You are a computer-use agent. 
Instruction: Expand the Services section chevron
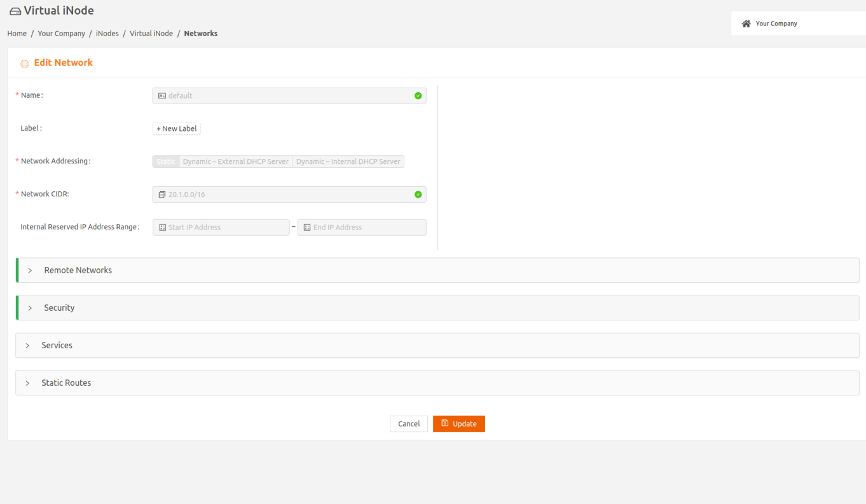coord(27,346)
